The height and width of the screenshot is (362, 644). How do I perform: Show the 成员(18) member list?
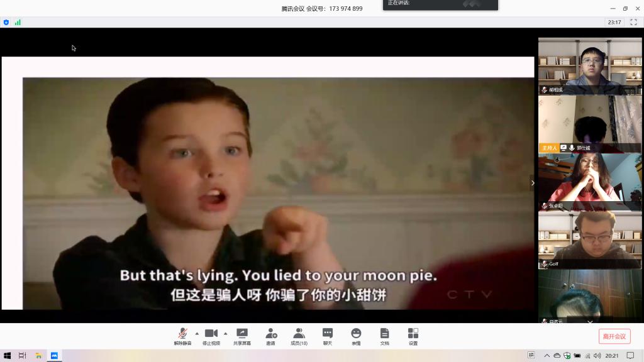pos(299,336)
